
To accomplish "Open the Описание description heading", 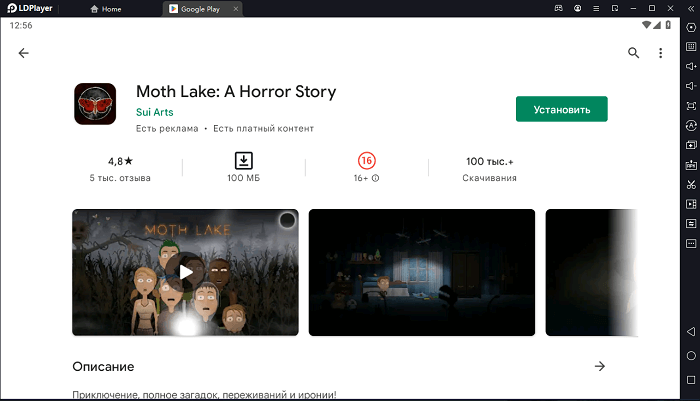I will coord(103,367).
